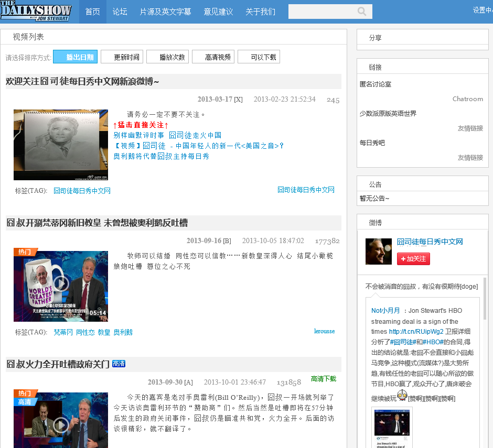Open uploader lerousse profile link
Viewport: 493px width, 448px height.
click(x=325, y=331)
